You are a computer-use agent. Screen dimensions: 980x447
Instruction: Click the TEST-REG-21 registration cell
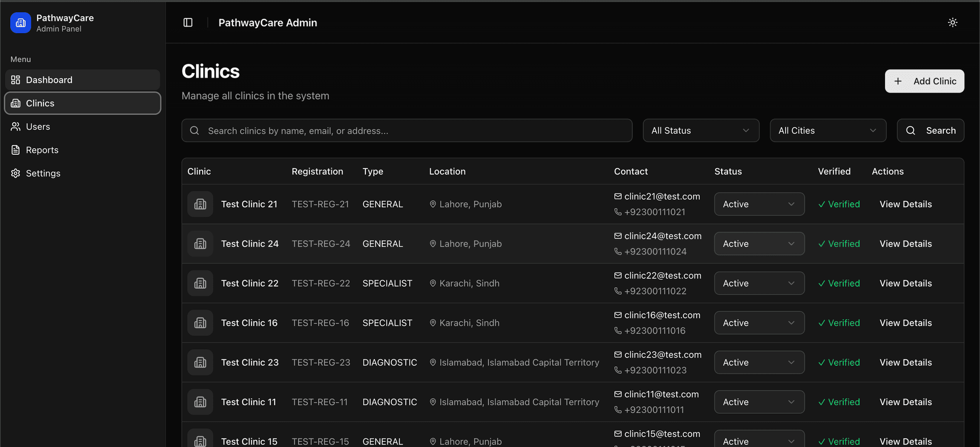click(x=321, y=204)
